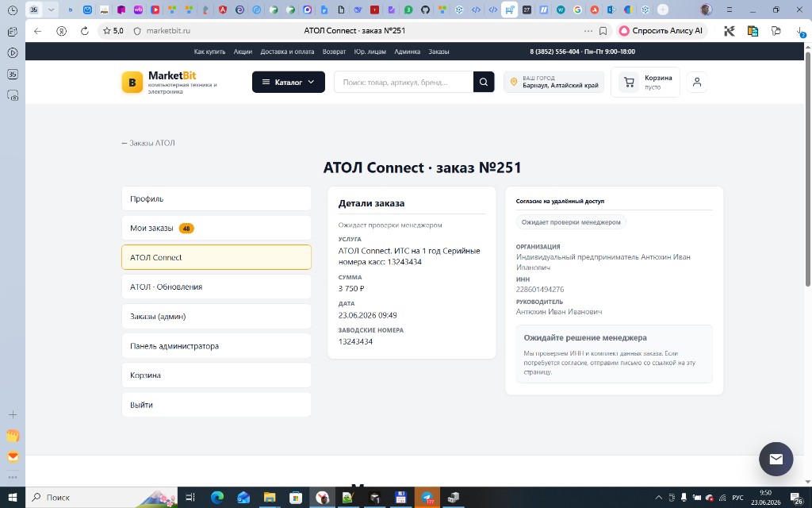Open the Админка link
Image resolution: width=812 pixels, height=508 pixels.
(x=407, y=52)
